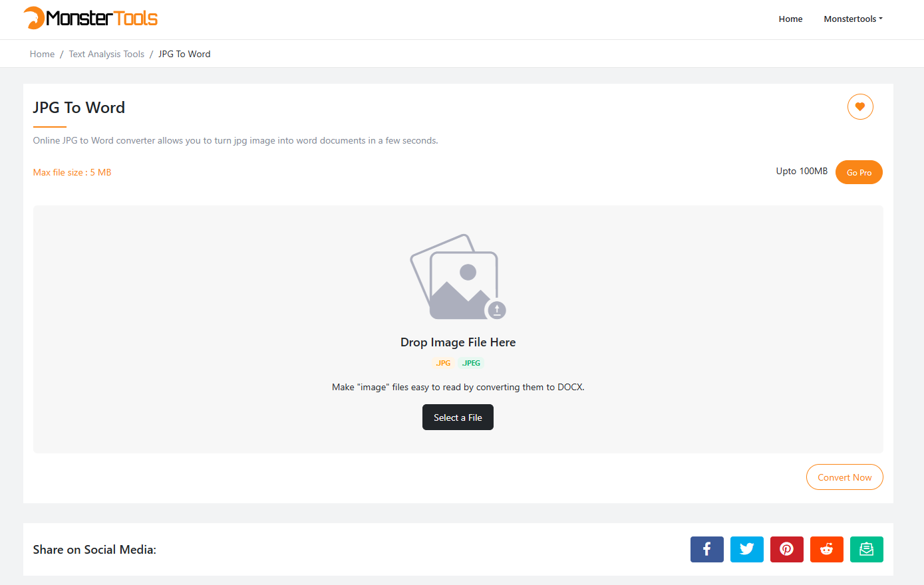Share on Pinterest
The height and width of the screenshot is (585, 924).
click(x=786, y=549)
